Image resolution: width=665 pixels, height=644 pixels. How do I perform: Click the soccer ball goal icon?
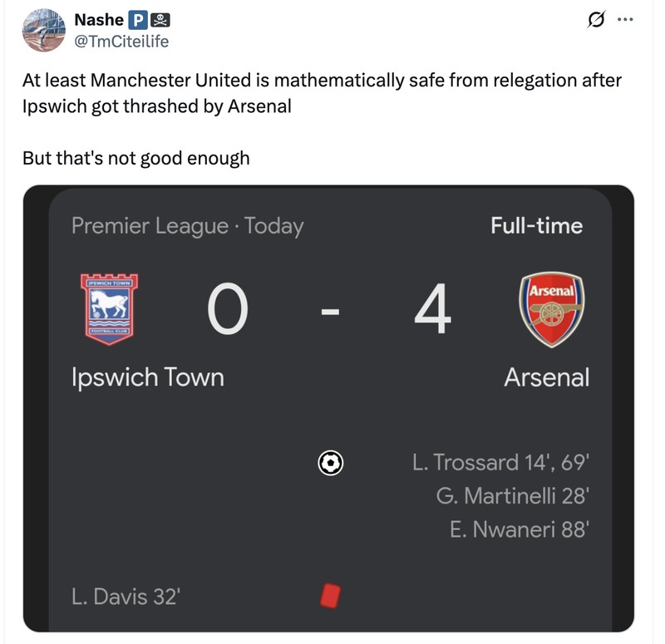(x=332, y=462)
